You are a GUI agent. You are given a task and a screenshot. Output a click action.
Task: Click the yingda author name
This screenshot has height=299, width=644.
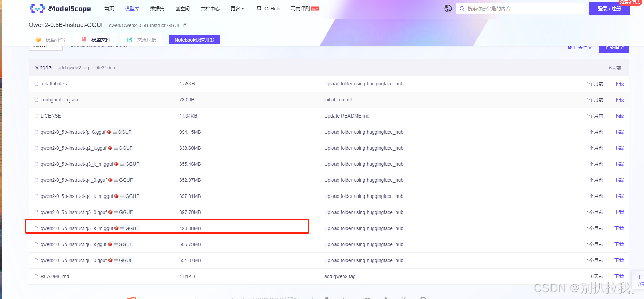click(x=43, y=68)
